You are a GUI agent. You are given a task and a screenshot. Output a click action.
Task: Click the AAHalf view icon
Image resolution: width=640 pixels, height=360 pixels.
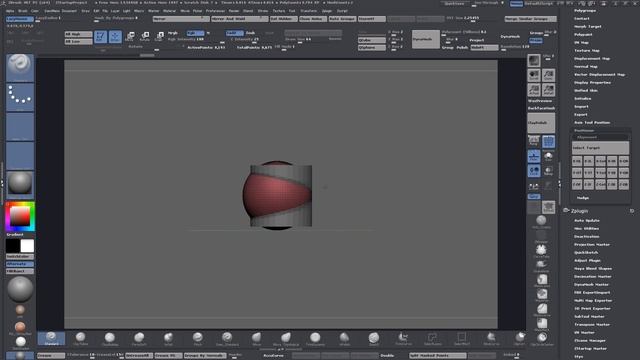click(x=549, y=90)
